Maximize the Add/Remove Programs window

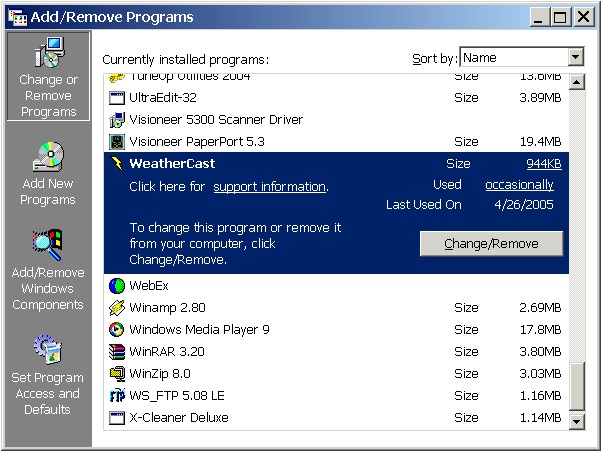(560, 17)
